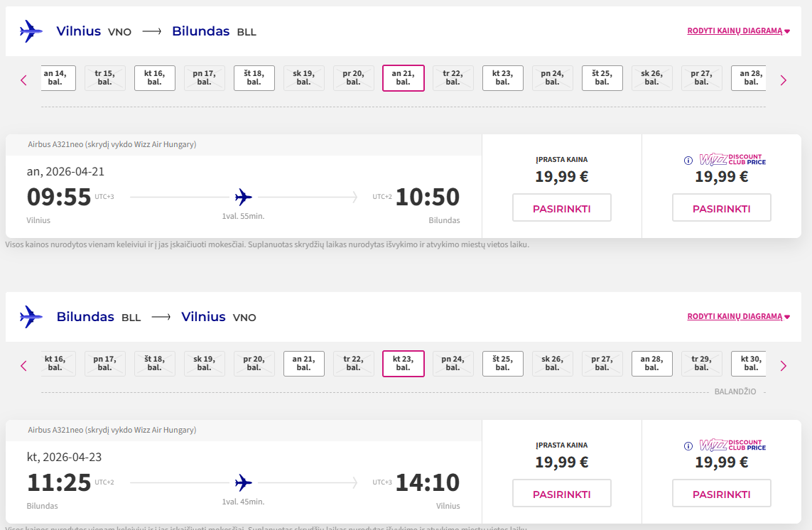Open return Wizz Discount Club info icon
This screenshot has height=530, width=812.
[688, 446]
